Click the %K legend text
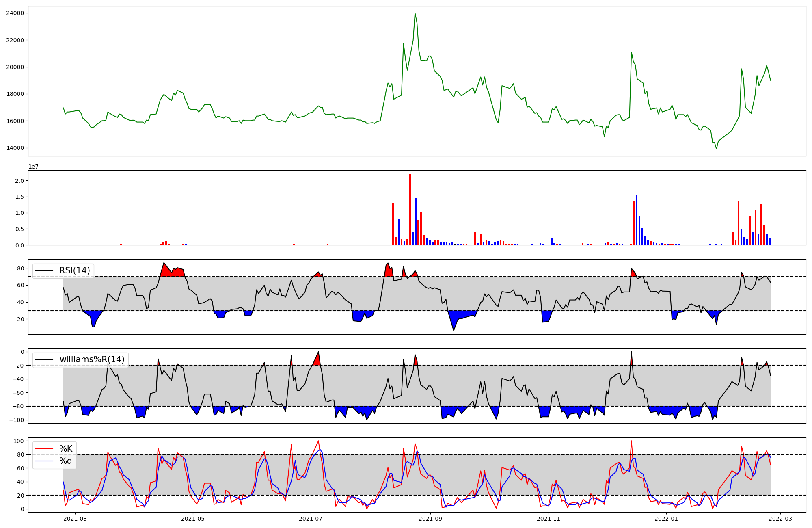The height and width of the screenshot is (528, 812). [66, 448]
